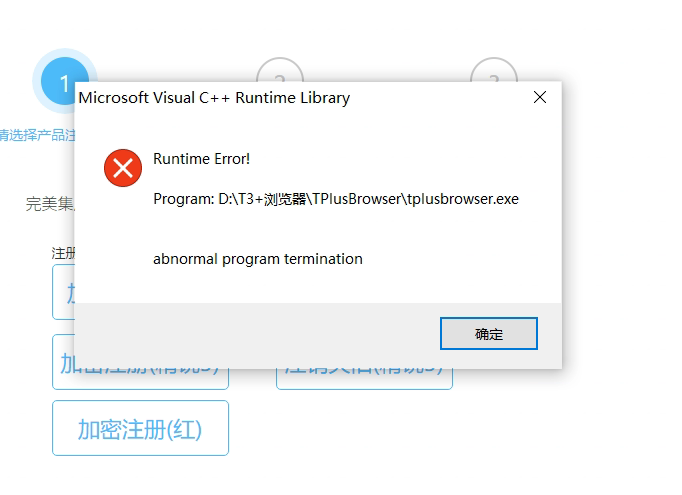Screen dimensions: 682x495
Task: Click the Microsoft Visual C++ Runtime Library title
Action: (214, 98)
